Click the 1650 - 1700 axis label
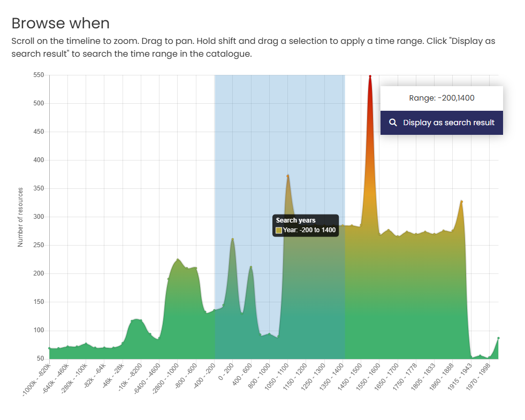The image size is (525, 420). click(x=387, y=376)
